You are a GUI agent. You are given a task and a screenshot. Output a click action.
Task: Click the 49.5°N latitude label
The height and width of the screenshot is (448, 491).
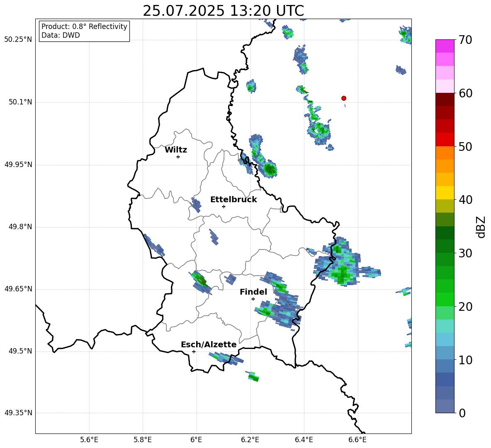pos(20,351)
